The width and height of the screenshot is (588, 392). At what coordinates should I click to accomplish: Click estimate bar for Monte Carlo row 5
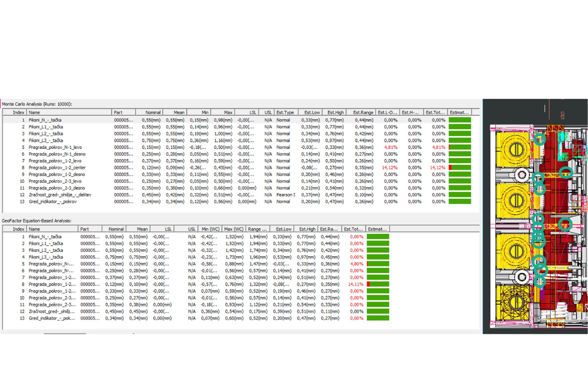[x=460, y=147]
